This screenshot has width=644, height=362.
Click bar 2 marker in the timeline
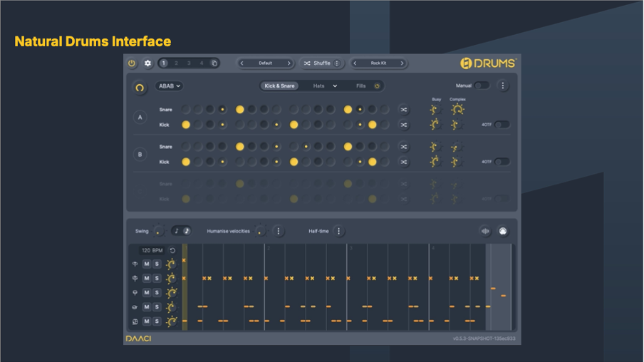(x=269, y=248)
